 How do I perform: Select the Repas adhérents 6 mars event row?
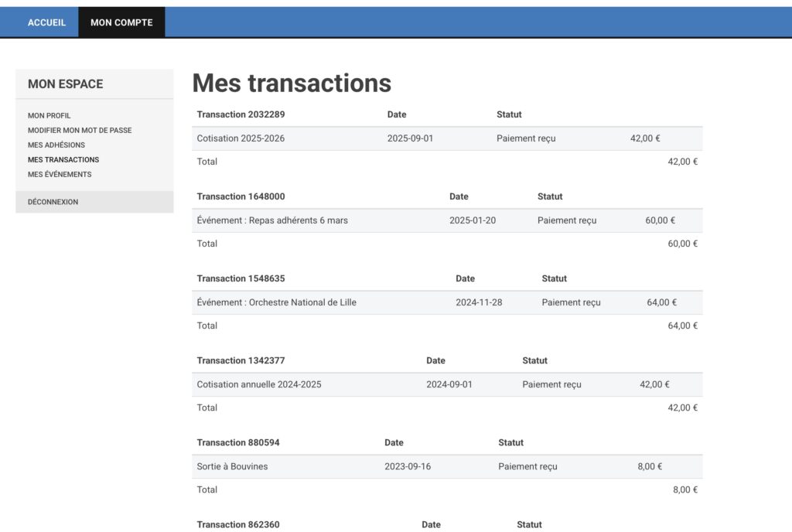point(272,220)
